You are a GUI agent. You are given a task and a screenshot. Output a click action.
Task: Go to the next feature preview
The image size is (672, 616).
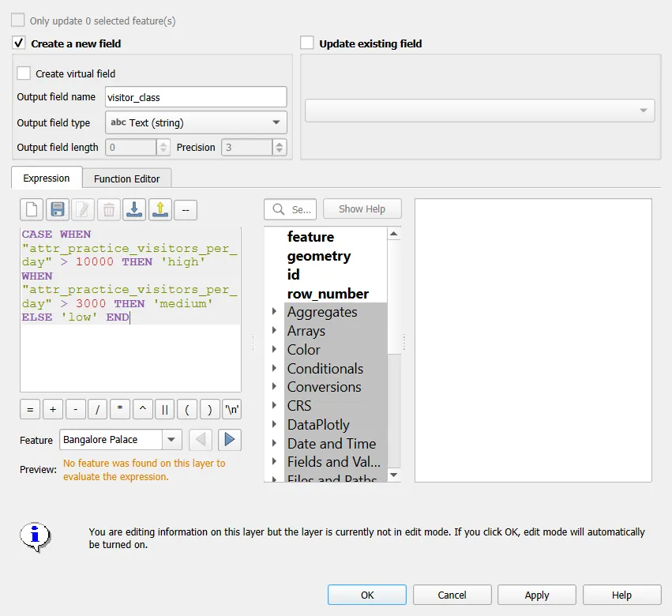pyautogui.click(x=230, y=440)
